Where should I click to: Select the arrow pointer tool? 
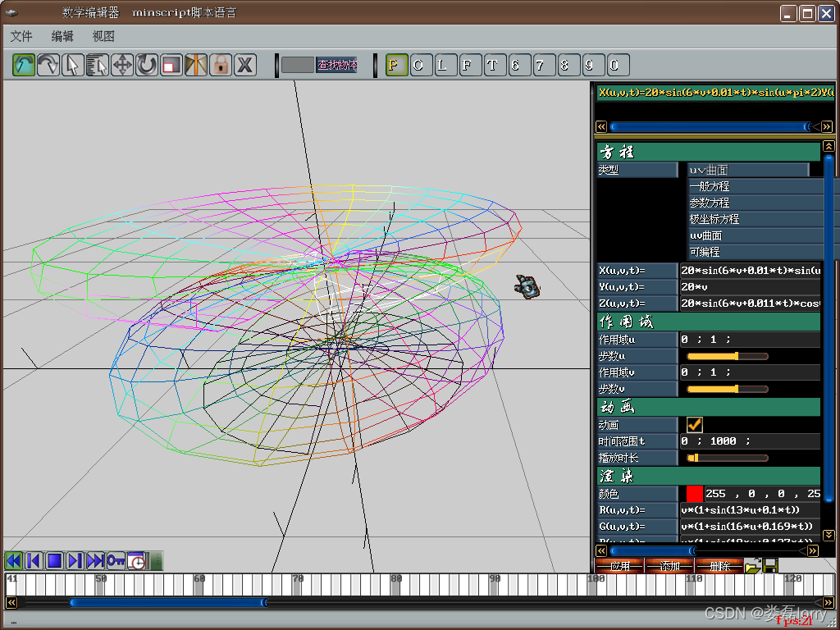click(72, 66)
